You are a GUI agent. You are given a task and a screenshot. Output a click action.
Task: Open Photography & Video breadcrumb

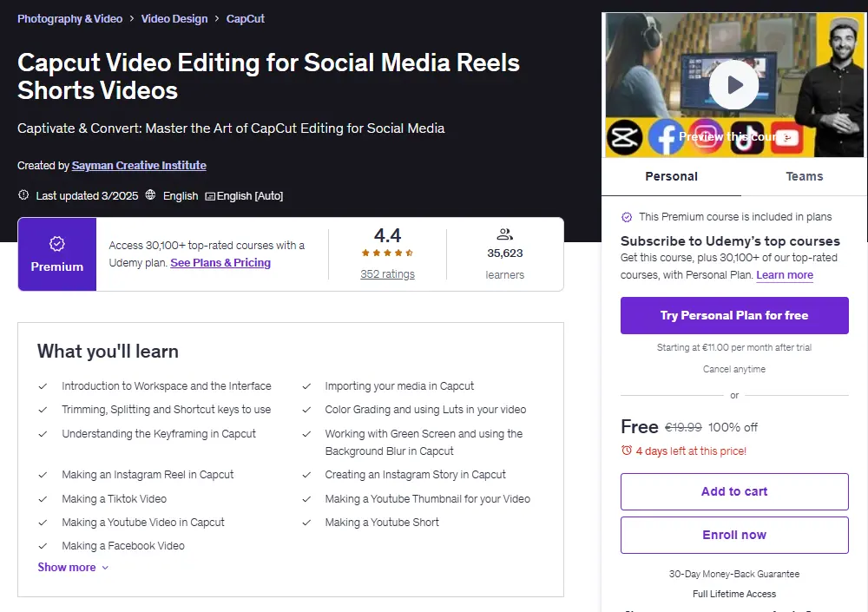[69, 19]
